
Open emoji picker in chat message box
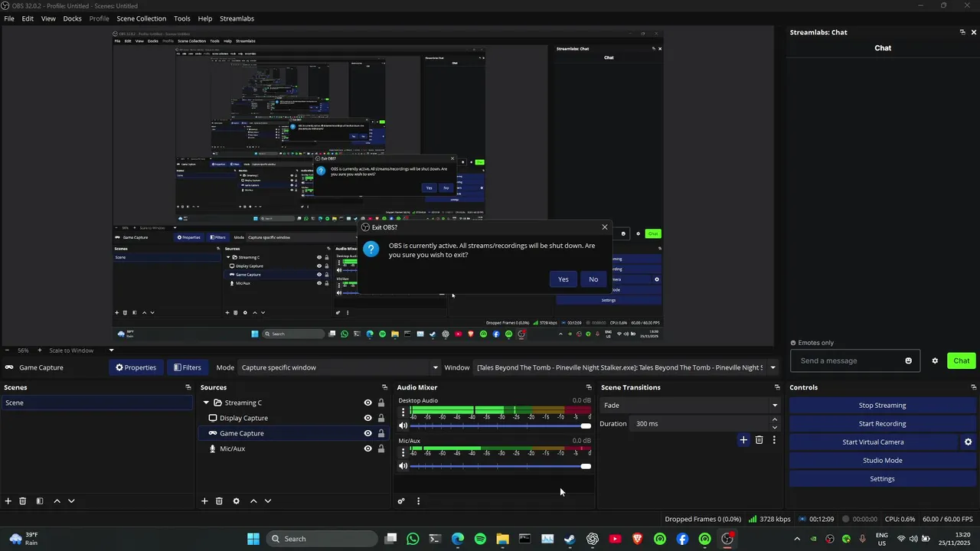[x=909, y=361]
